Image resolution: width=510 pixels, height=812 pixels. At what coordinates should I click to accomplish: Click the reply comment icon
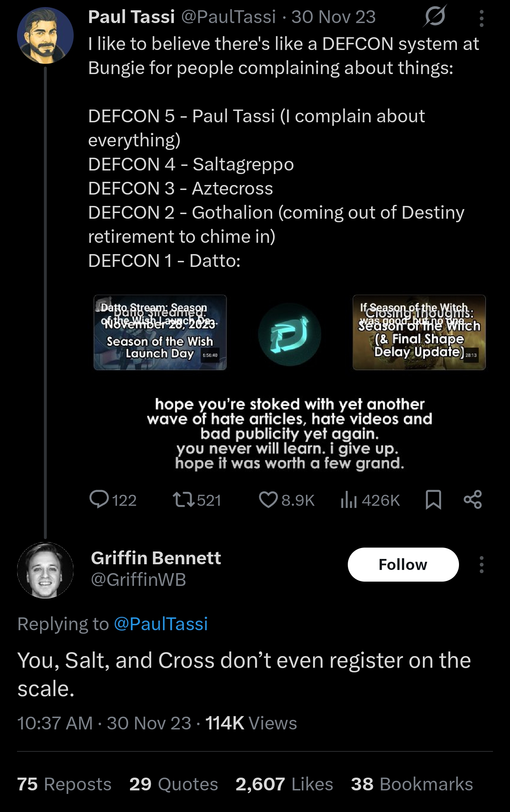point(100,499)
